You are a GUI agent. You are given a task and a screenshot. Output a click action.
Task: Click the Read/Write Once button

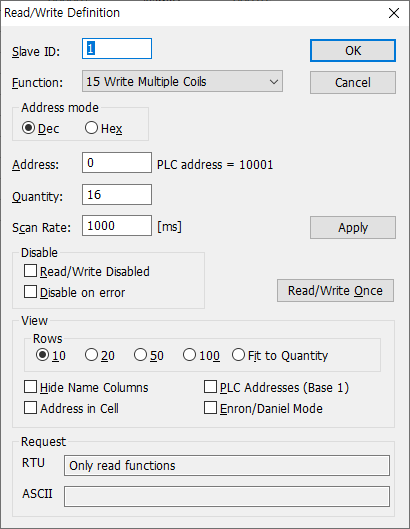tap(335, 290)
